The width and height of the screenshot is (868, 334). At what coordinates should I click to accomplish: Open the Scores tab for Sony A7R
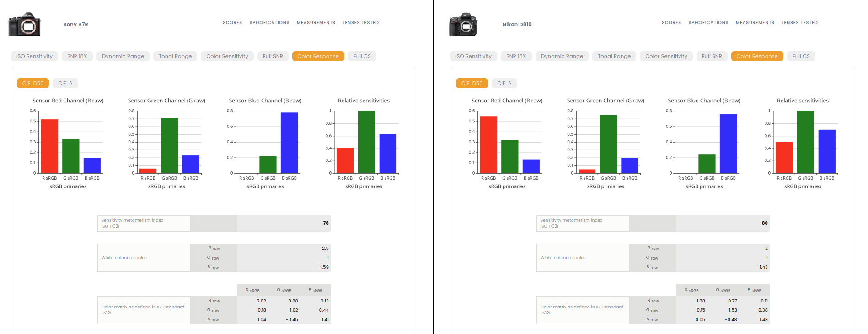point(232,23)
